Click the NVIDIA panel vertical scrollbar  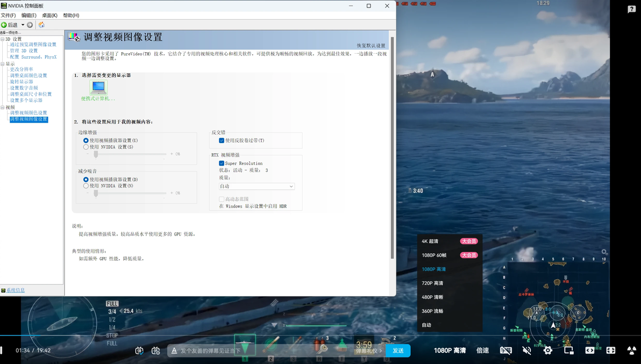pos(393,147)
